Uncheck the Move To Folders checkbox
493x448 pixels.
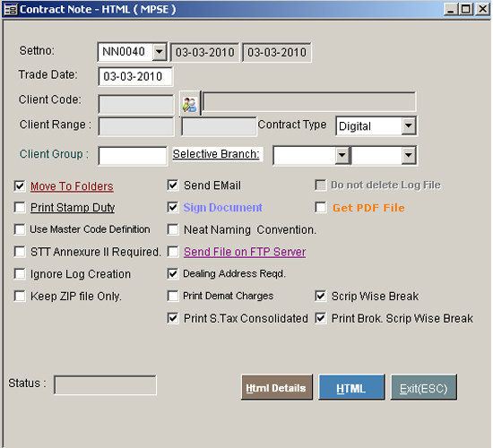[20, 185]
